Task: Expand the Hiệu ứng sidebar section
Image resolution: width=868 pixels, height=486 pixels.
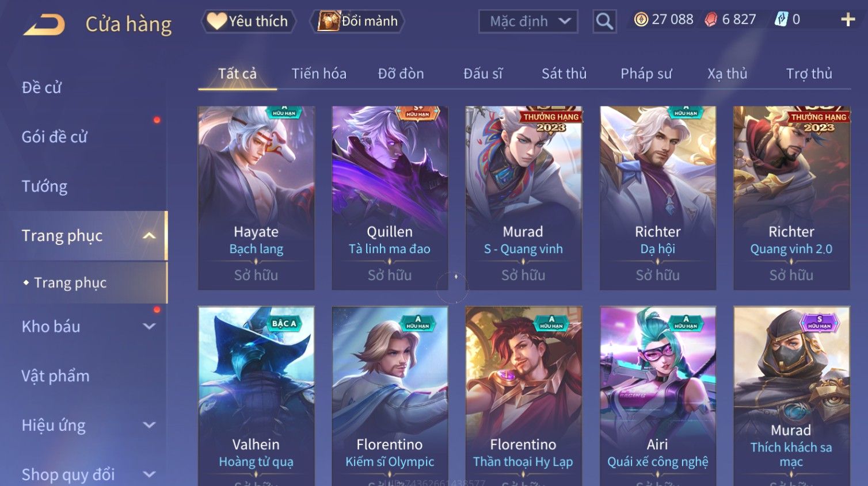Action: [149, 426]
